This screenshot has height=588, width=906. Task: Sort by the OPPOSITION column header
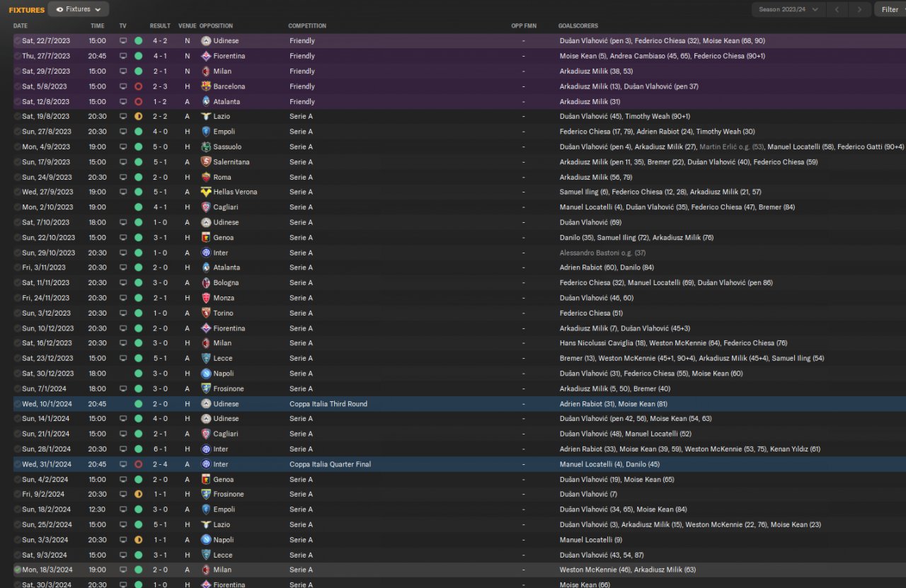pyautogui.click(x=217, y=26)
